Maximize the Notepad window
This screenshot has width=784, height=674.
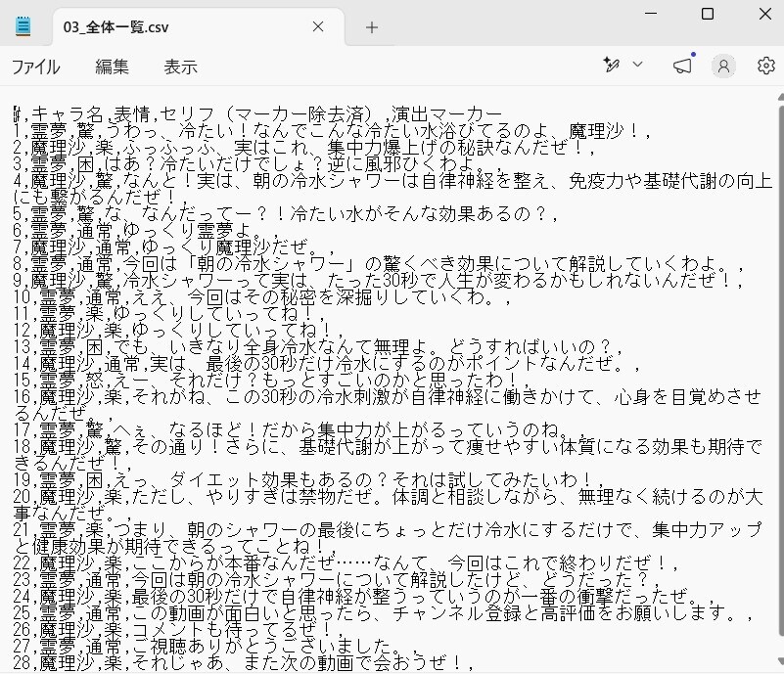(x=708, y=14)
